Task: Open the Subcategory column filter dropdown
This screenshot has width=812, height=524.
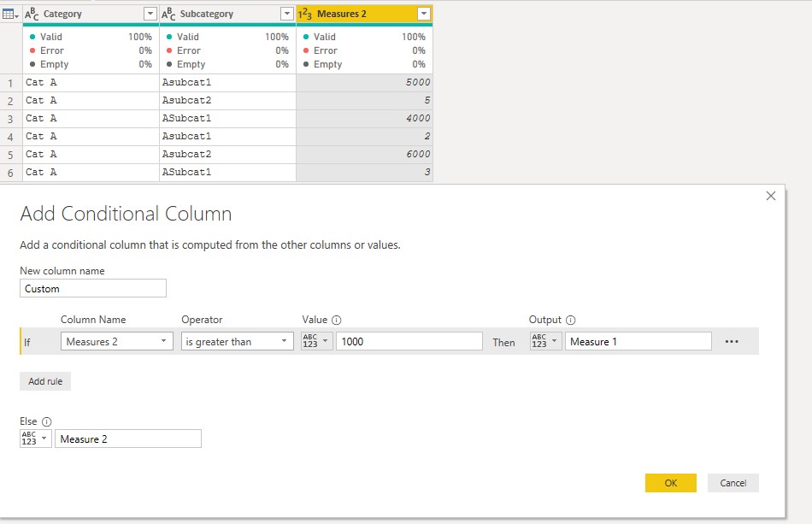Action: tap(287, 14)
